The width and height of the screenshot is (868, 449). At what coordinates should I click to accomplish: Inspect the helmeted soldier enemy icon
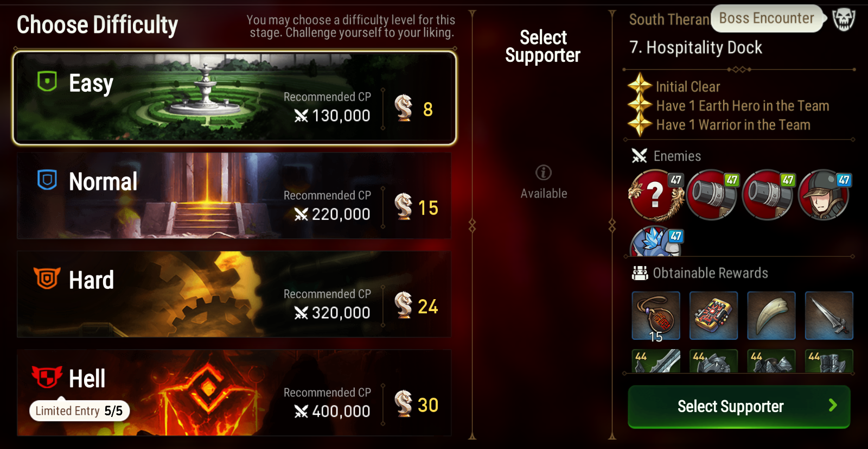824,194
